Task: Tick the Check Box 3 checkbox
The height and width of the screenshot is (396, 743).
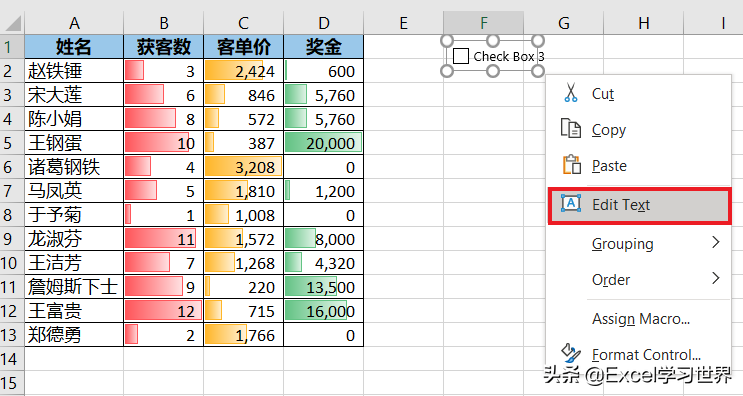Action: click(461, 56)
